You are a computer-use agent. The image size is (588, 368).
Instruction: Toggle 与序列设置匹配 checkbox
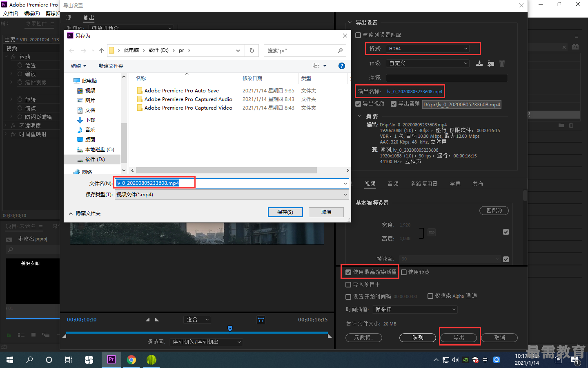(x=358, y=35)
